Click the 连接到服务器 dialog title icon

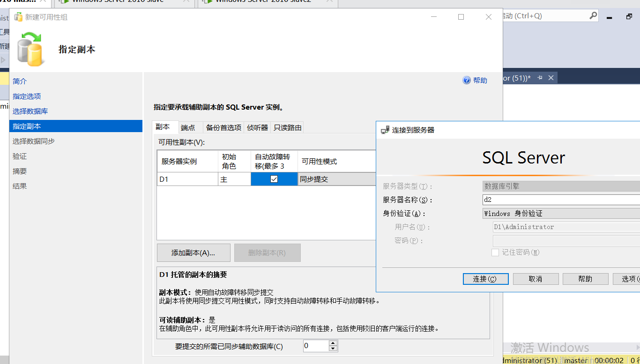[385, 130]
